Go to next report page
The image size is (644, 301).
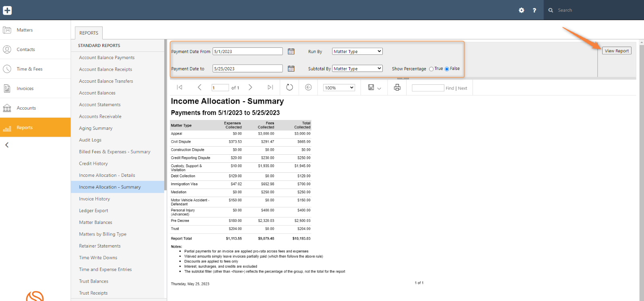(250, 87)
